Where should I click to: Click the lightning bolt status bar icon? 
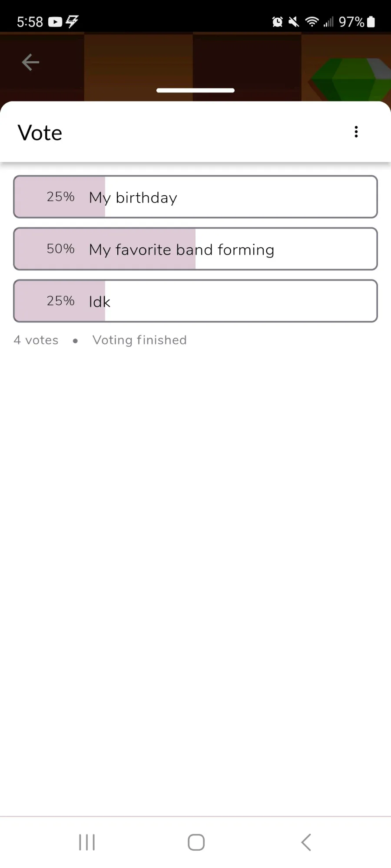point(72,21)
